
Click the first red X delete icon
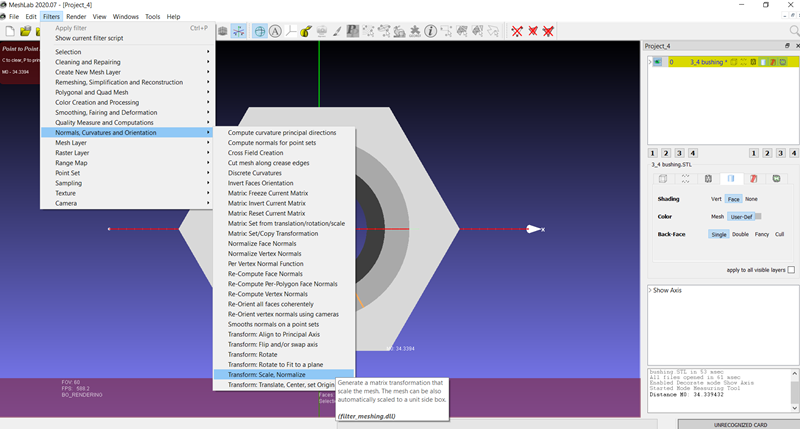point(517,32)
